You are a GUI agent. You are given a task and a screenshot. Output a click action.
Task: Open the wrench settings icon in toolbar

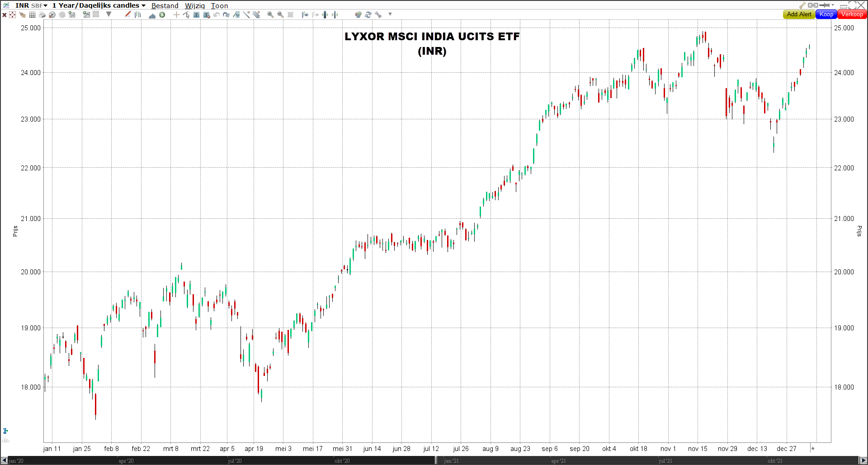tap(378, 15)
